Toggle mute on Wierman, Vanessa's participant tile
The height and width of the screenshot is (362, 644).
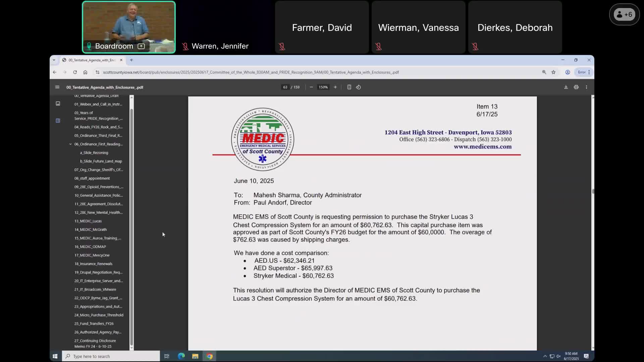click(x=378, y=47)
